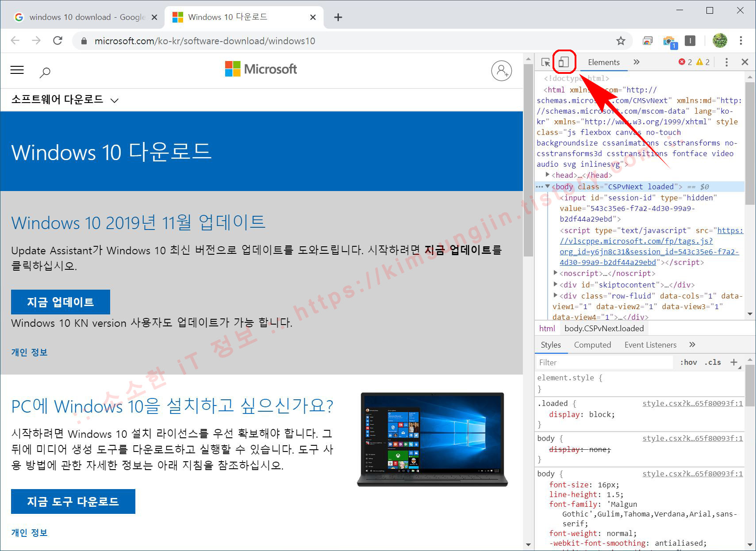
Task: Close the Windows 10 다운로드 tab
Action: [313, 17]
